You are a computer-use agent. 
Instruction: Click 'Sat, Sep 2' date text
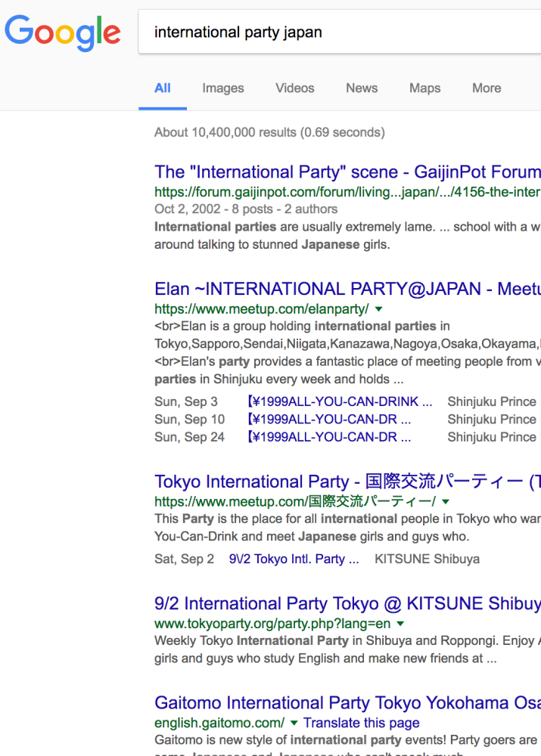184,559
